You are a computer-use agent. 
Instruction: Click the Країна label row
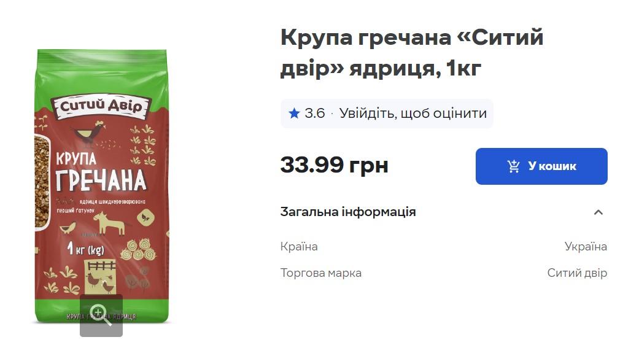click(x=443, y=246)
